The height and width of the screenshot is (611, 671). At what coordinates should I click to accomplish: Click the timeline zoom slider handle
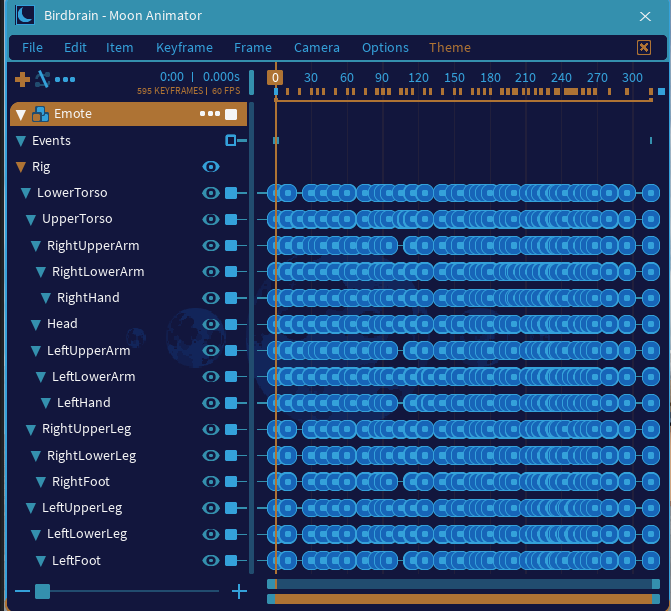(42, 591)
